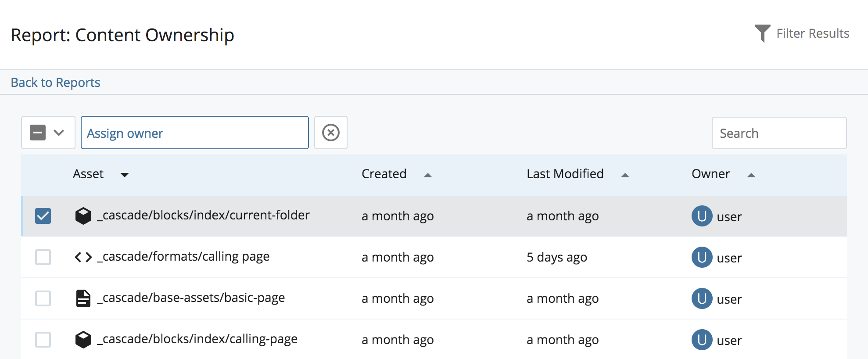Click owner name 'user' in current-folder row
Screen dimensions: 868x359
[729, 216]
